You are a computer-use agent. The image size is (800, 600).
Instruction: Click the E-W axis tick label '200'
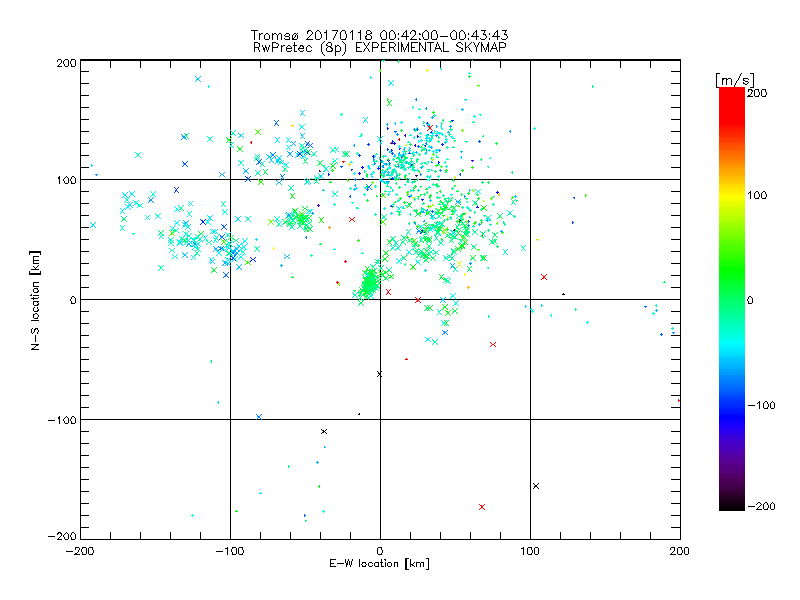[x=680, y=551]
